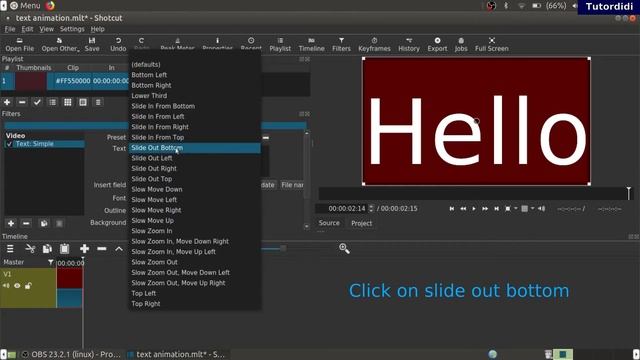Paste with the timeline clipboard icon
The image size is (640, 360).
coord(64,249)
